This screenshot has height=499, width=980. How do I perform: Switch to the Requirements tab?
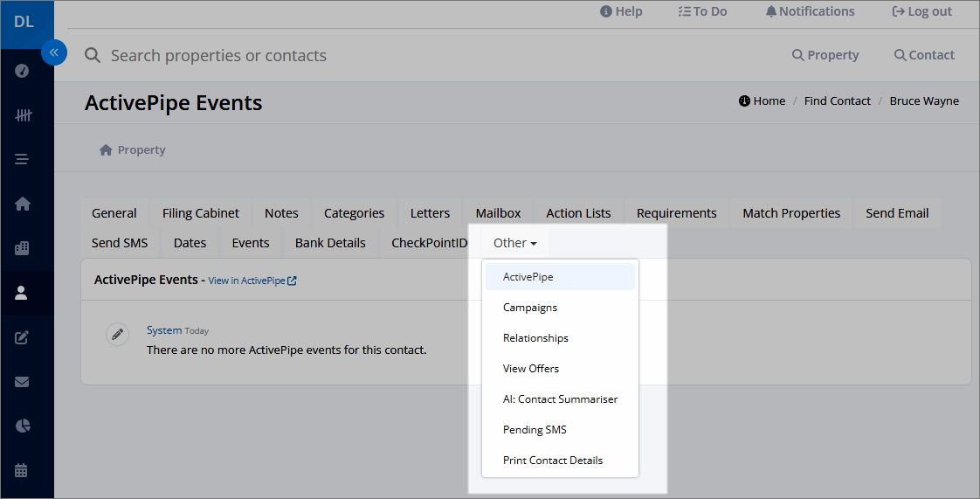(677, 213)
